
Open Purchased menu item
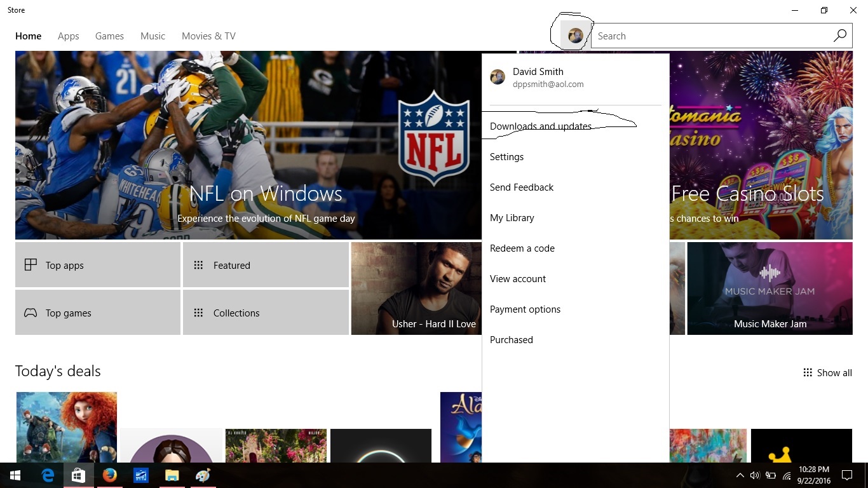point(576,340)
